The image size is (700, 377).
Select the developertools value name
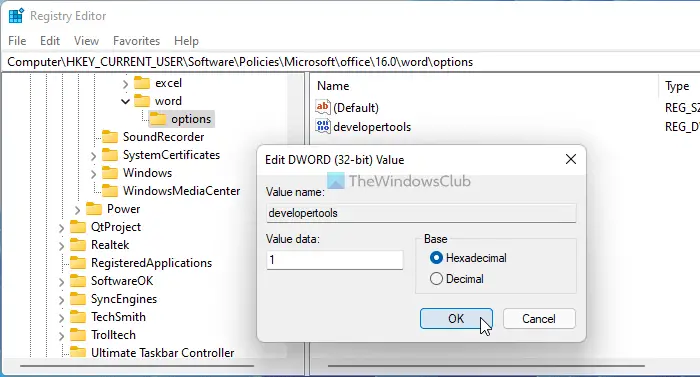coord(372,127)
